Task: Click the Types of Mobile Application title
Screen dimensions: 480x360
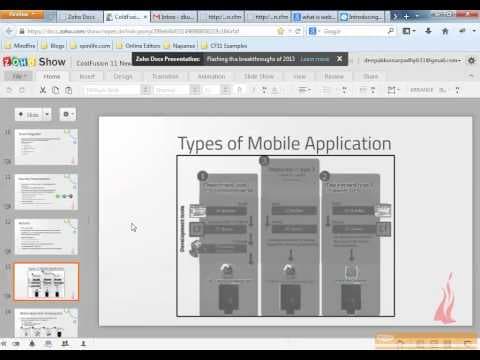Action: (284, 144)
